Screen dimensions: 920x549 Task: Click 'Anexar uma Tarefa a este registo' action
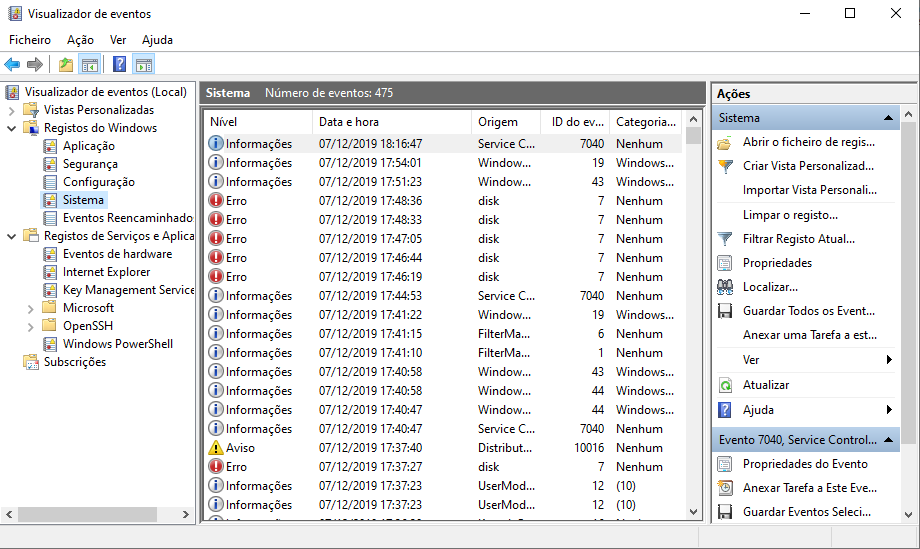pyautogui.click(x=810, y=335)
